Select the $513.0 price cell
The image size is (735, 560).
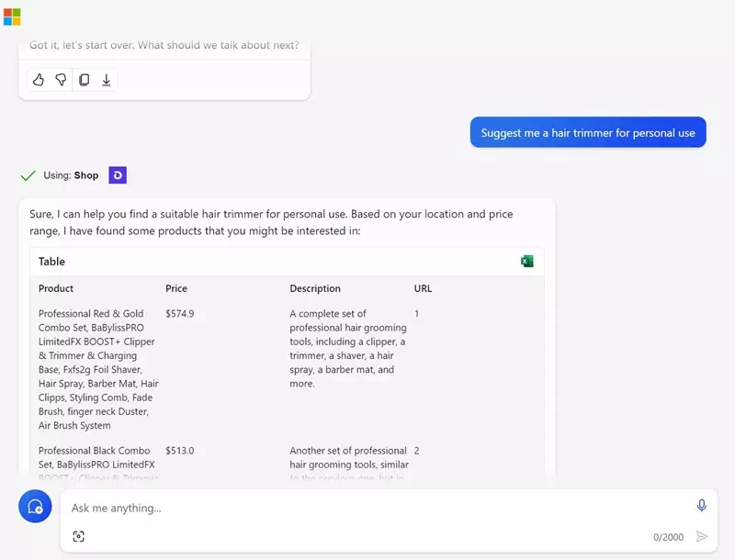(179, 451)
